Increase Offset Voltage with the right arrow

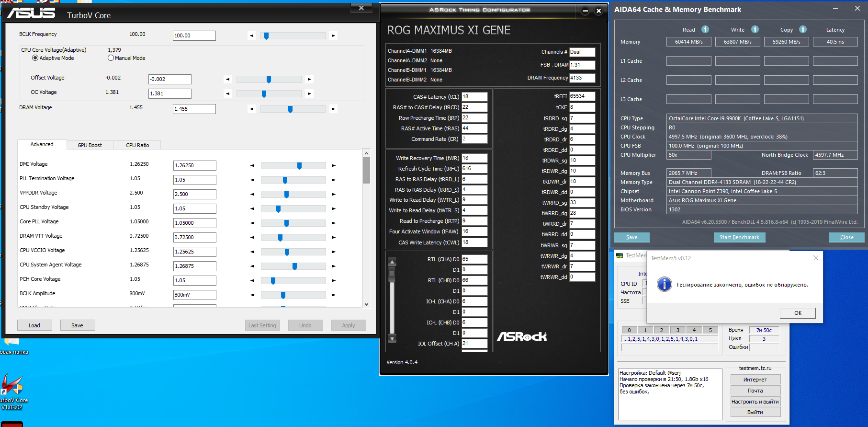pos(309,79)
